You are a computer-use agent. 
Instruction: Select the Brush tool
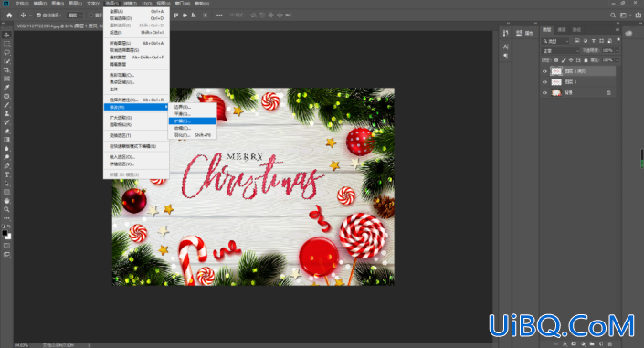click(6, 105)
